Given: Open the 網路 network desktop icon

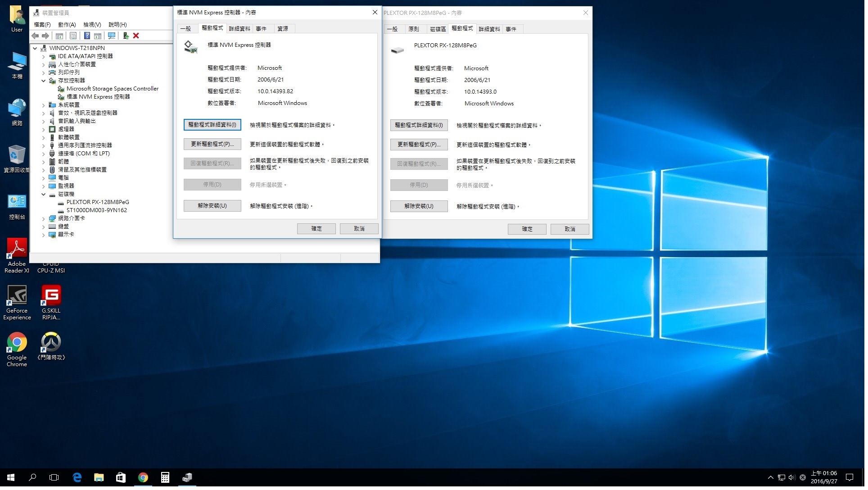Looking at the screenshot, I should click(17, 113).
